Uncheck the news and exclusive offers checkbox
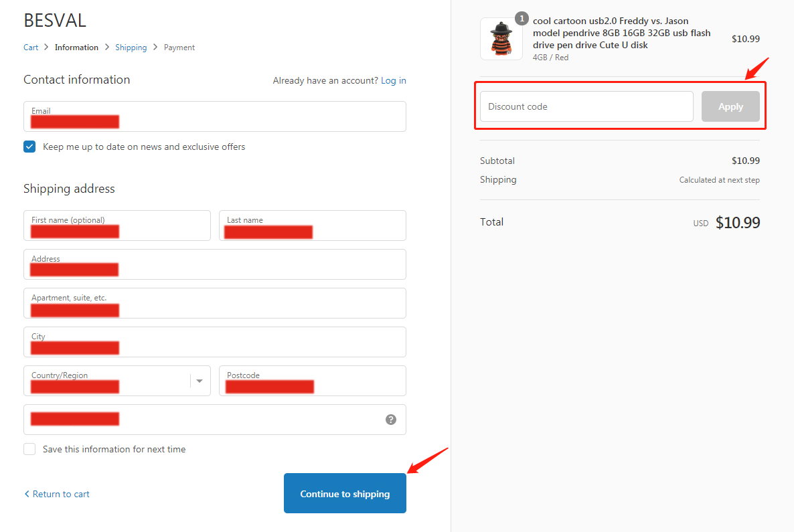 coord(29,147)
